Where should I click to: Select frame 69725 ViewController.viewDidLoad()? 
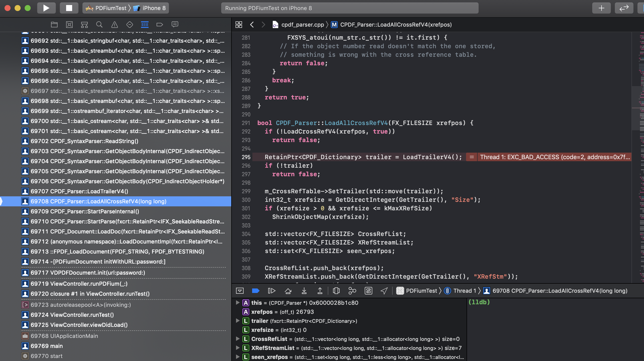tap(116, 325)
